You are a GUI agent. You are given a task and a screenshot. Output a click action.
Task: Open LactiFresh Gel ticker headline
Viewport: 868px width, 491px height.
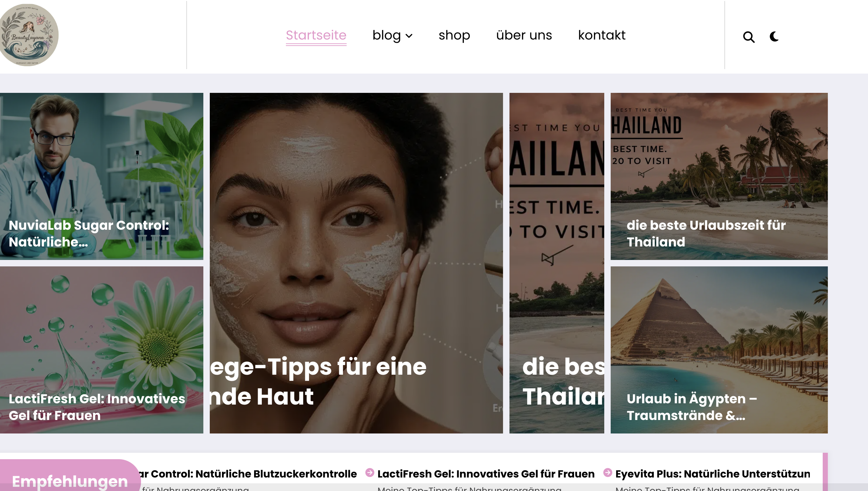click(x=486, y=474)
